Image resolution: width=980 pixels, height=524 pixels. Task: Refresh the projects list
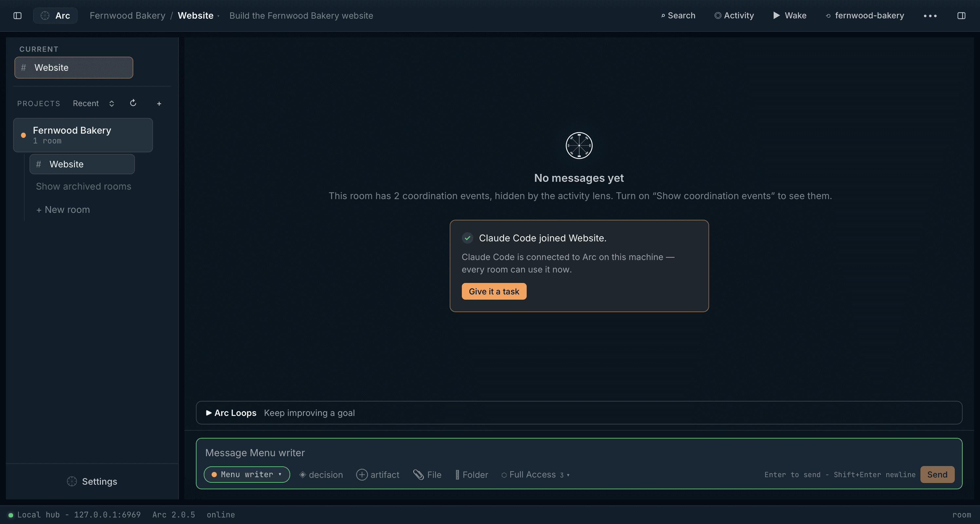[x=133, y=103]
